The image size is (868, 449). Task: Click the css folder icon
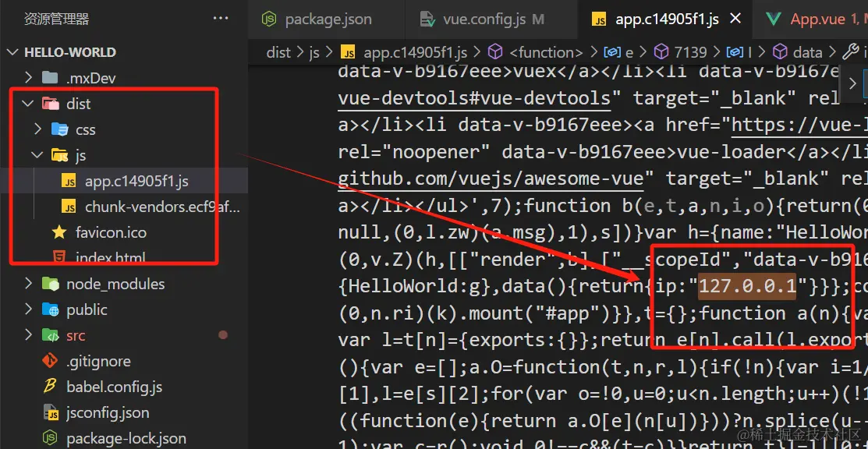[59, 129]
